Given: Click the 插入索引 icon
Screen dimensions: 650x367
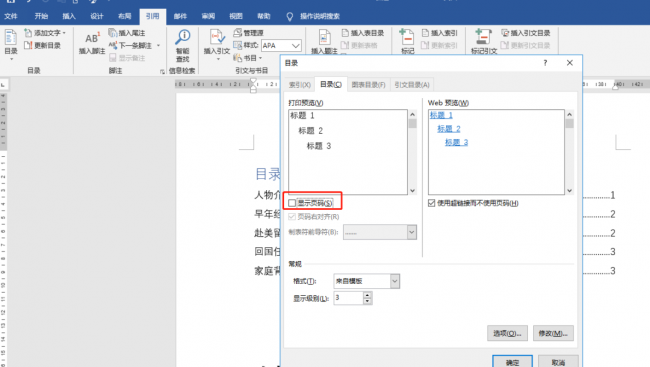Looking at the screenshot, I should pos(425,33).
